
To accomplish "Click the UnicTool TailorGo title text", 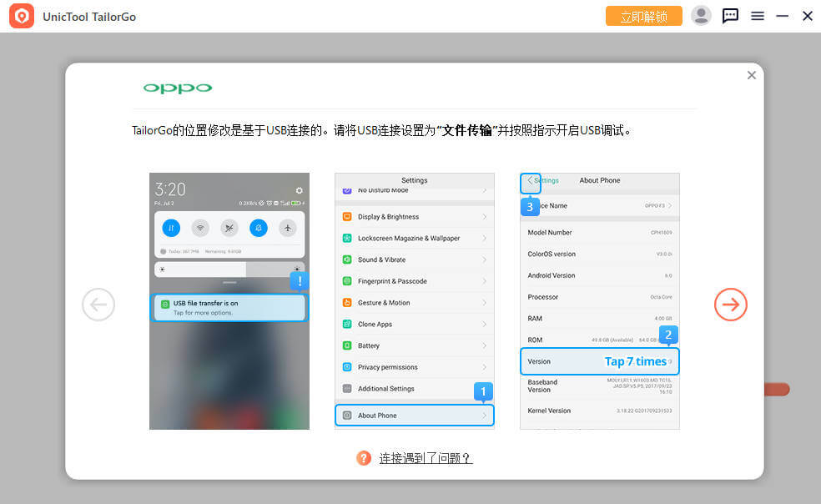I will [89, 17].
